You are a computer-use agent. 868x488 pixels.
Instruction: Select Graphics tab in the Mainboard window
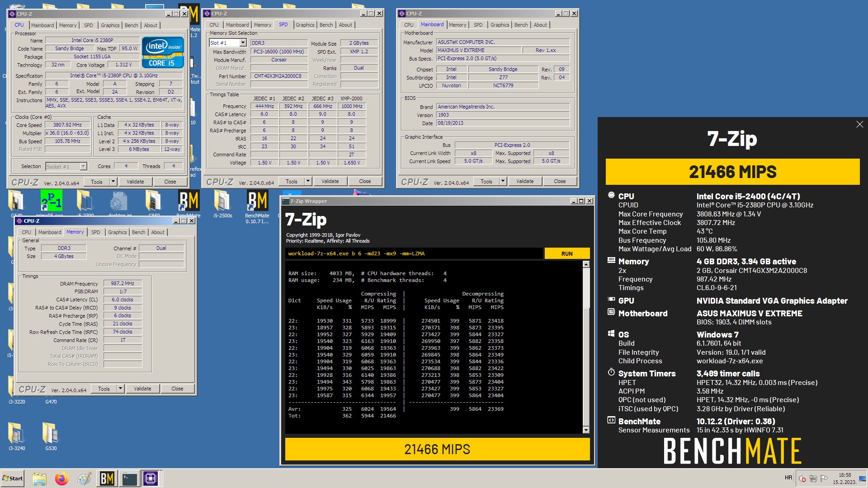coord(500,25)
